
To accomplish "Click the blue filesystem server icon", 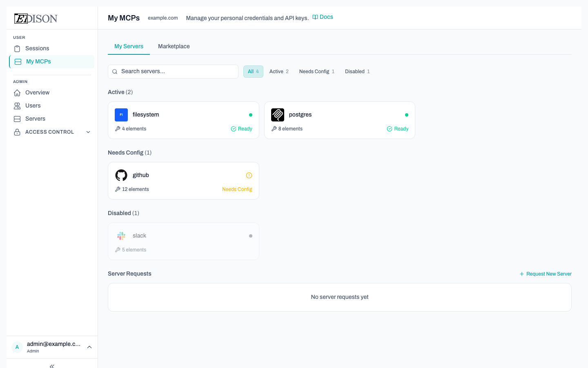I will coord(121,115).
